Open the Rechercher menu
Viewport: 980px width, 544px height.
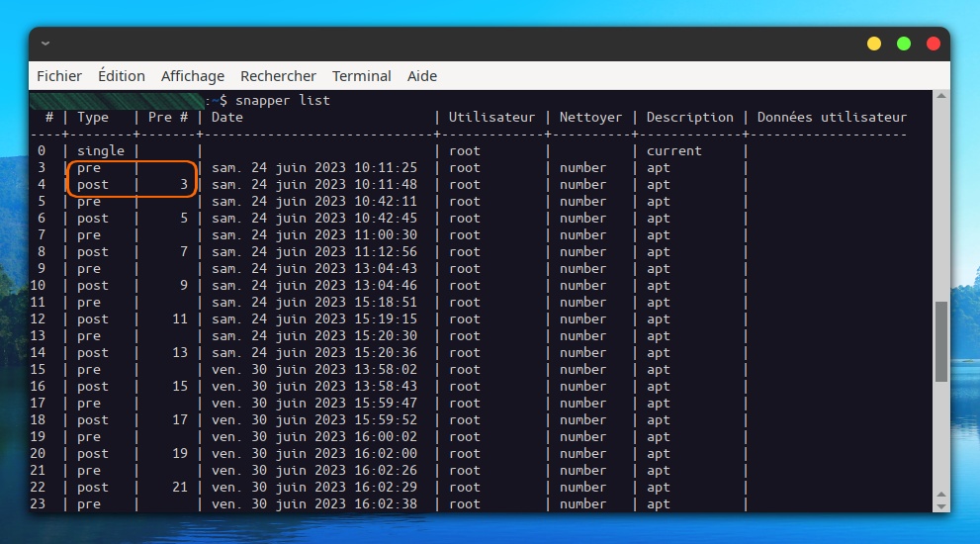[x=278, y=76]
